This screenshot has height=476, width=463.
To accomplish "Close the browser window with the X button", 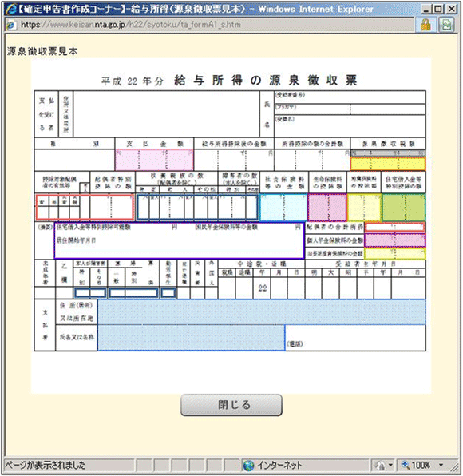I will coord(452,9).
